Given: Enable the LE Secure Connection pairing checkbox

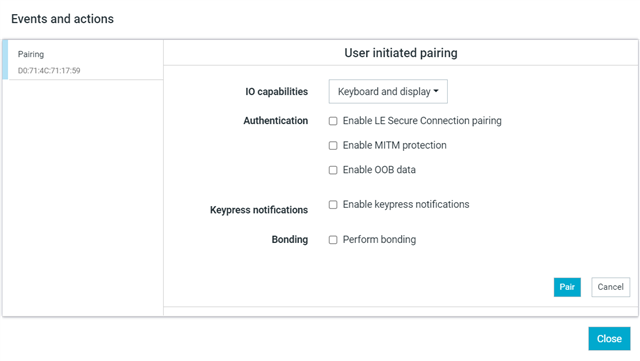Looking at the screenshot, I should [x=333, y=121].
